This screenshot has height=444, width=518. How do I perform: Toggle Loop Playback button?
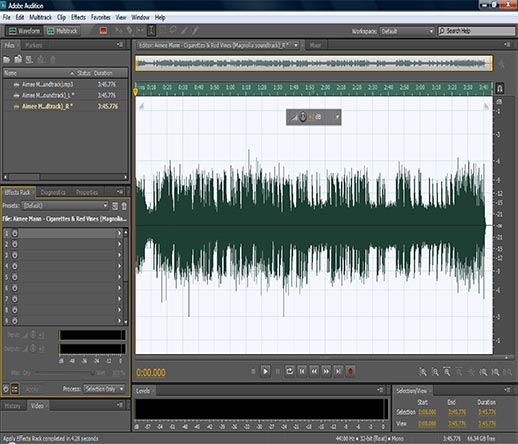[289, 371]
